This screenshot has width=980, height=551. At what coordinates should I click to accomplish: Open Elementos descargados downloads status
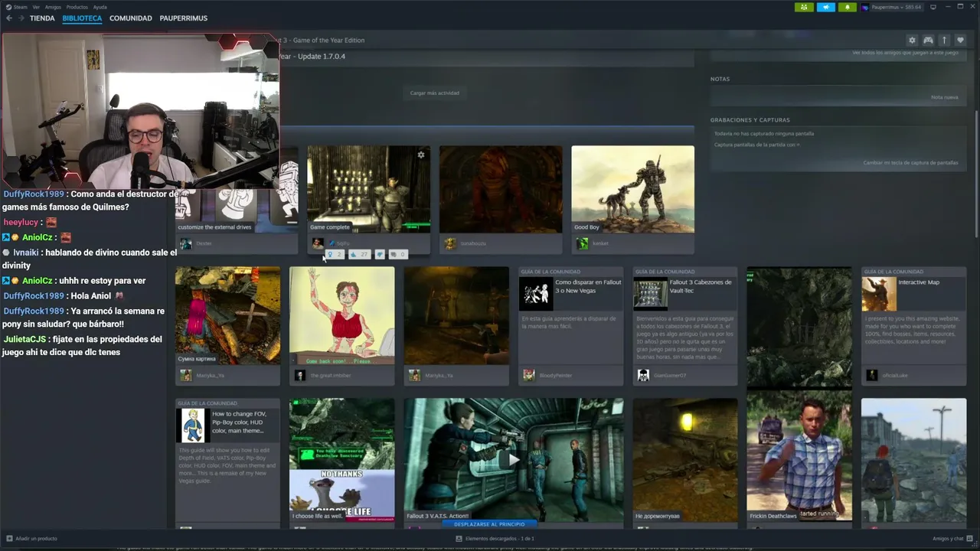tap(494, 539)
